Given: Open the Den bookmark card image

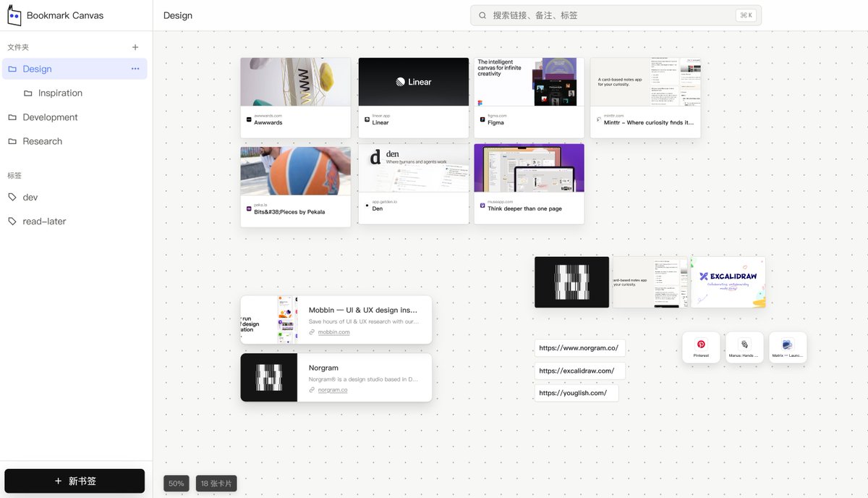Looking at the screenshot, I should (x=414, y=168).
